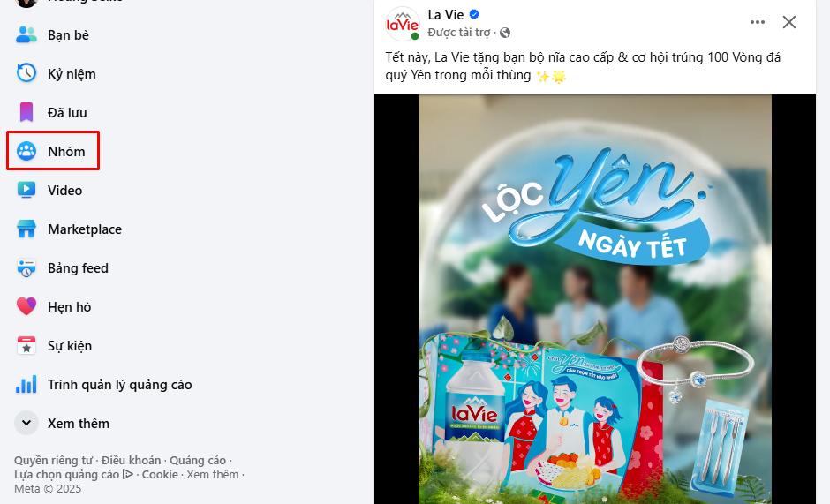Click the Hẹn hò heart icon
Viewport: 830px width, 504px height.
[x=26, y=306]
